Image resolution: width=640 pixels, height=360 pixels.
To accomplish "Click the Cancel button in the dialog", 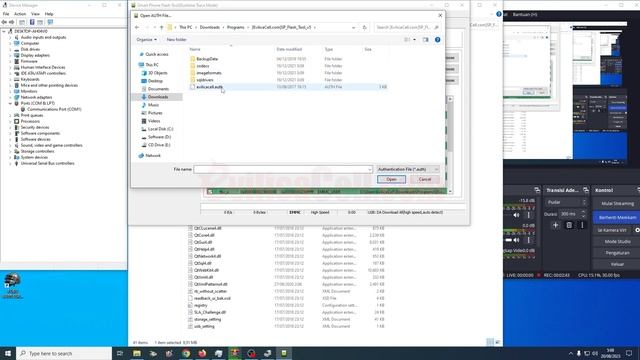I will coord(424,179).
